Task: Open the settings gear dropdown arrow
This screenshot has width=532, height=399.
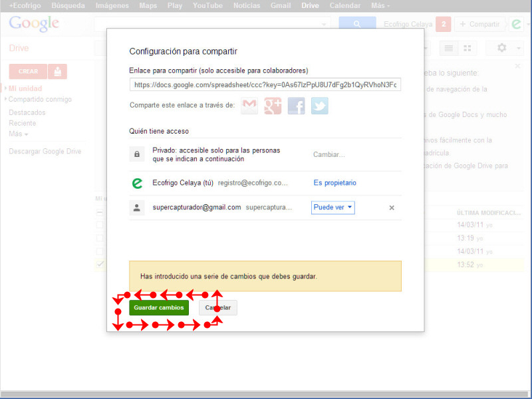Action: click(x=519, y=48)
